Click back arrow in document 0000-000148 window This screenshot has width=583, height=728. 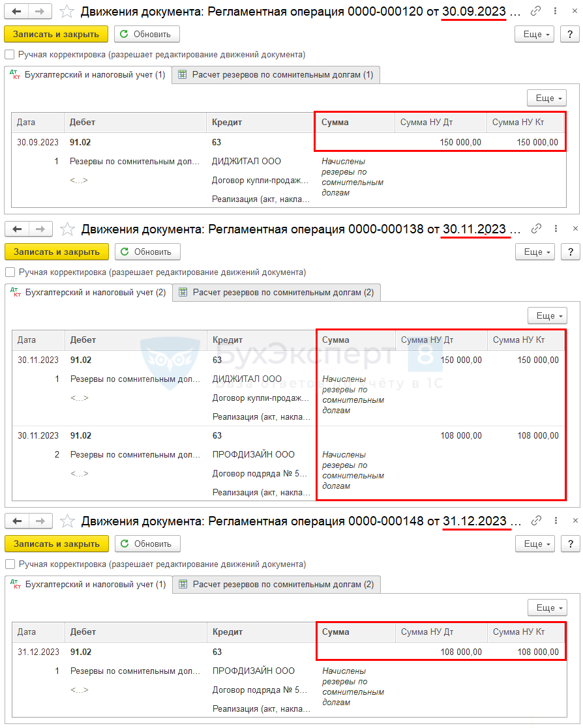(17, 521)
